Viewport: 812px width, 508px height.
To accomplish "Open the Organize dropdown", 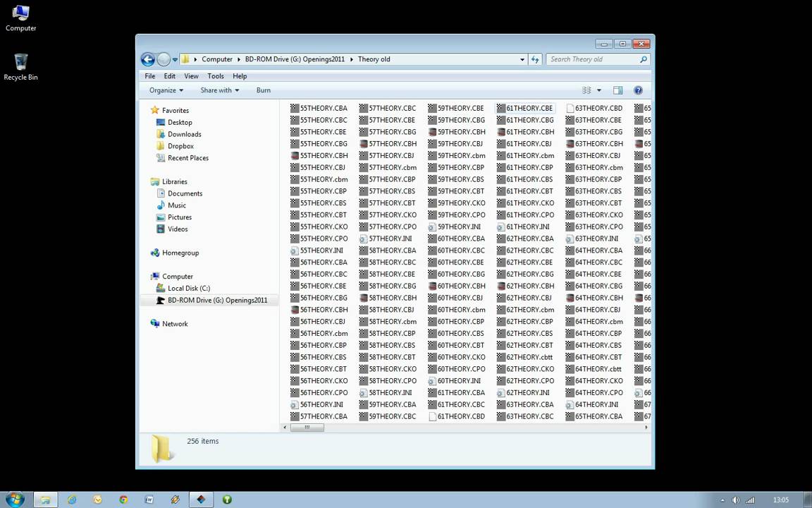I will click(166, 90).
